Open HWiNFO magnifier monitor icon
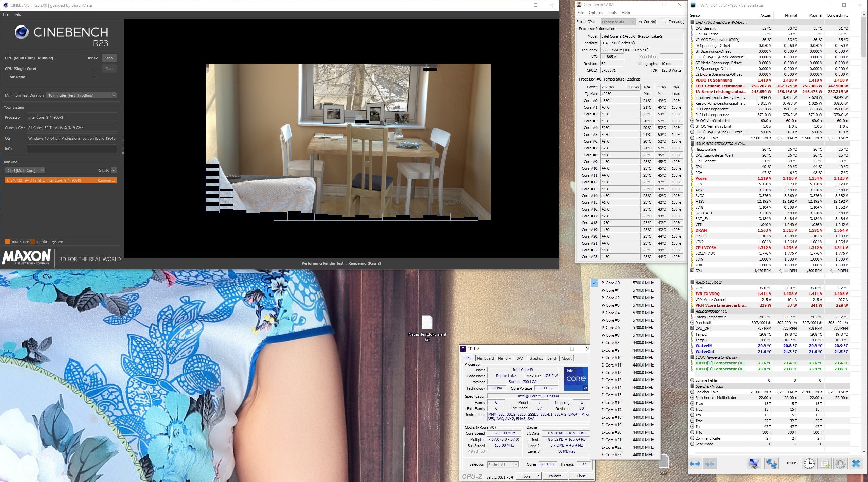This screenshot has height=482, width=868. [x=753, y=463]
